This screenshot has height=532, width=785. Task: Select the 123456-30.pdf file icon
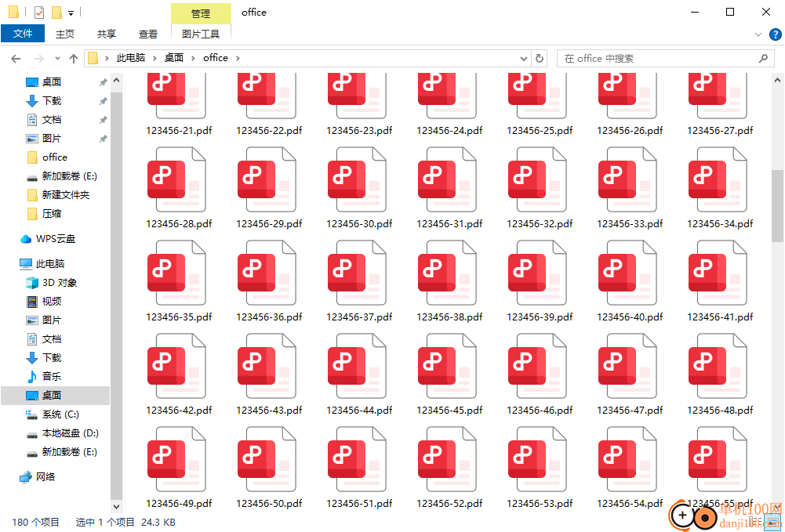coord(357,179)
